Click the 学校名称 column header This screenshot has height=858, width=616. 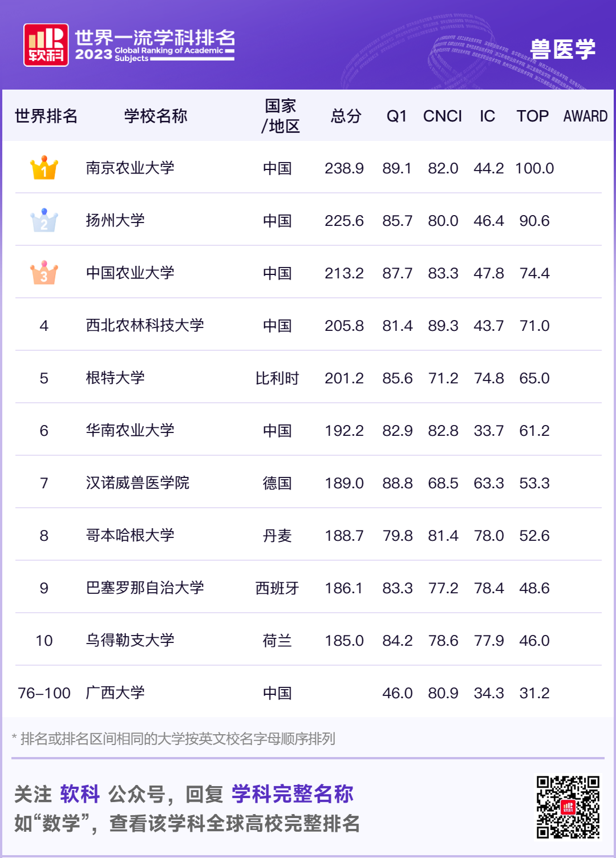click(155, 116)
